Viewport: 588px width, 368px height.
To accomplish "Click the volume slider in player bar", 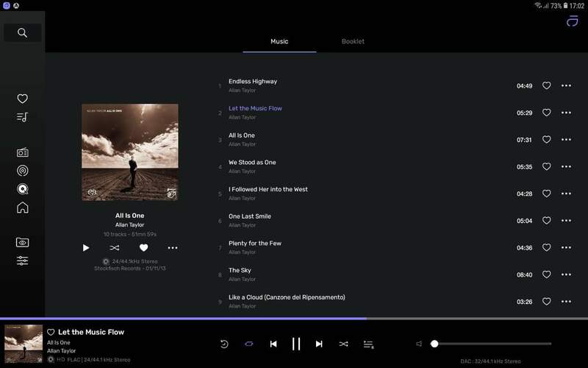I will [x=491, y=344].
